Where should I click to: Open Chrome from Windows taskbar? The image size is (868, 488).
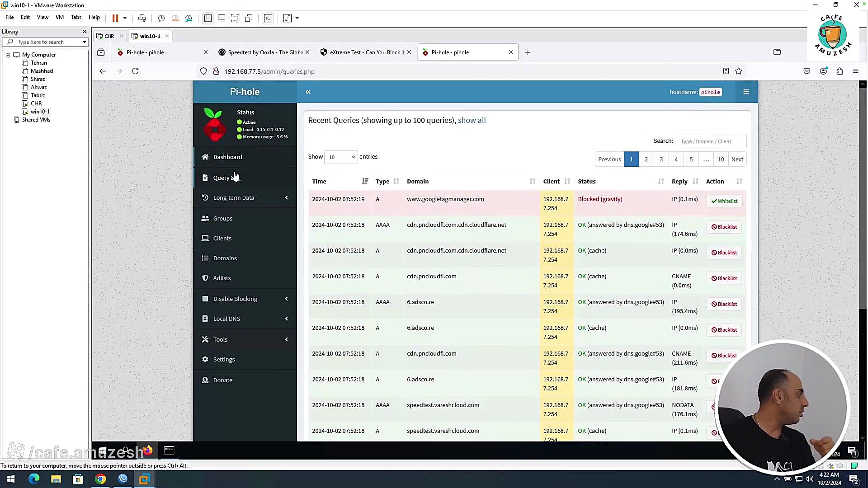(100, 479)
